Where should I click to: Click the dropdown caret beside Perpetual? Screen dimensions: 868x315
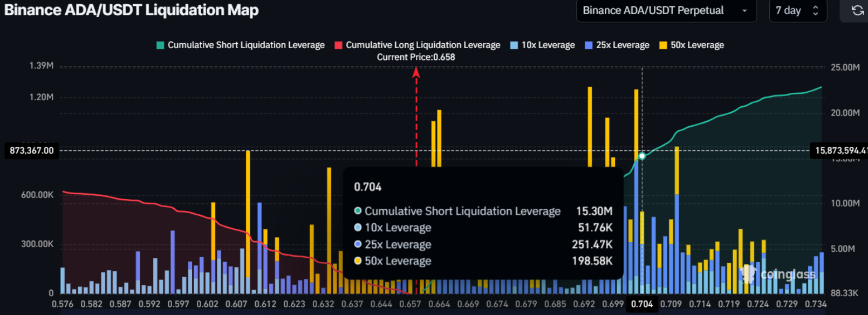click(x=745, y=11)
